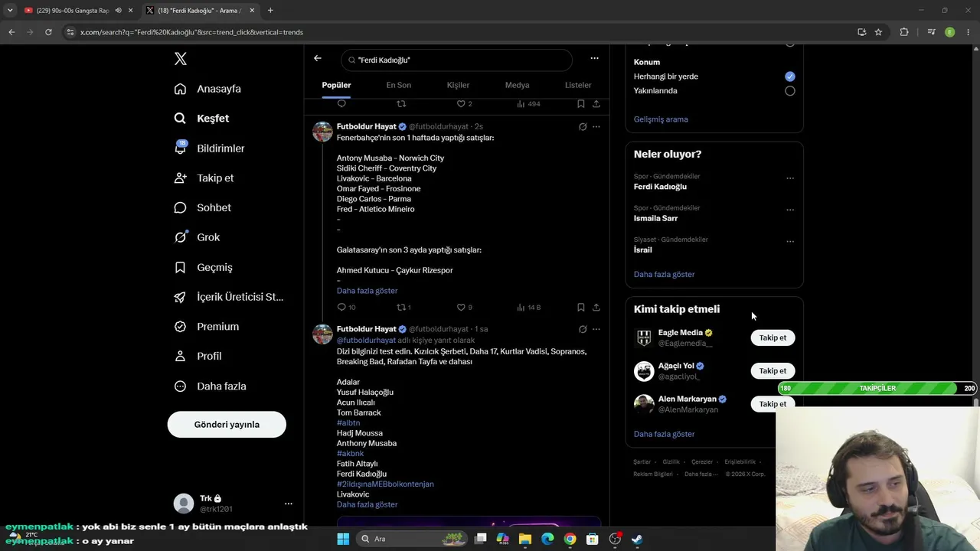Open search options menu beside search box

tap(594, 58)
